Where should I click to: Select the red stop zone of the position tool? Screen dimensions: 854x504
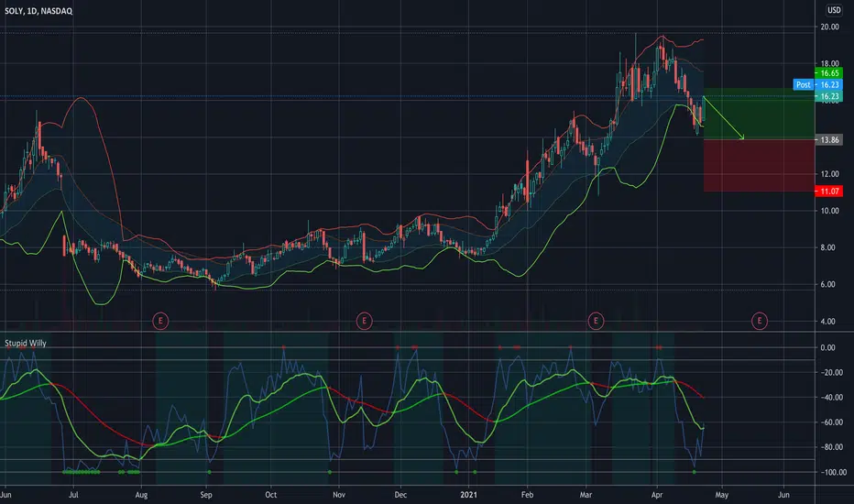click(x=760, y=166)
